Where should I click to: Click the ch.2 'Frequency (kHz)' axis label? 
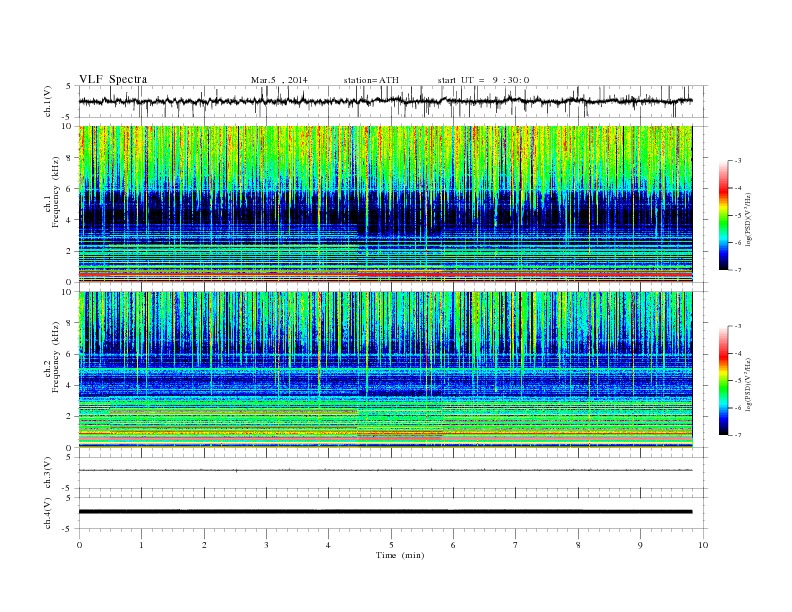(56, 356)
